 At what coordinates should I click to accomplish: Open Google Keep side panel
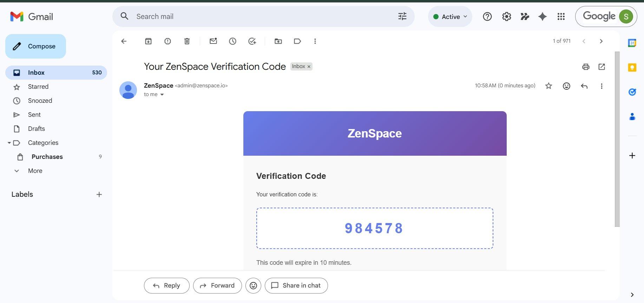pos(632,68)
